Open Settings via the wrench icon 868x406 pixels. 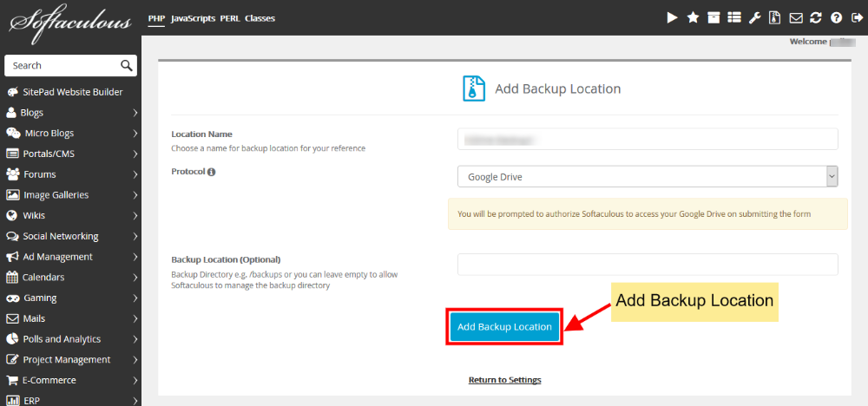(754, 18)
